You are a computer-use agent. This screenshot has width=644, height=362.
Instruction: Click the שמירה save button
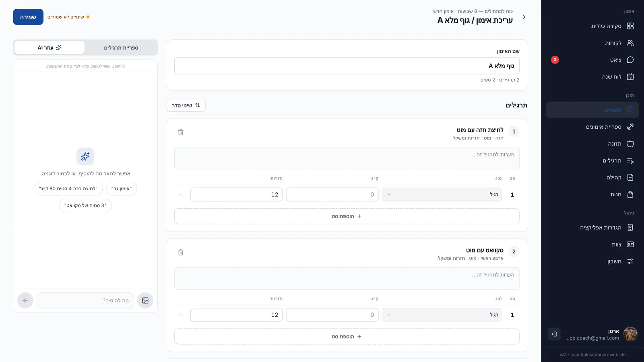(x=28, y=17)
